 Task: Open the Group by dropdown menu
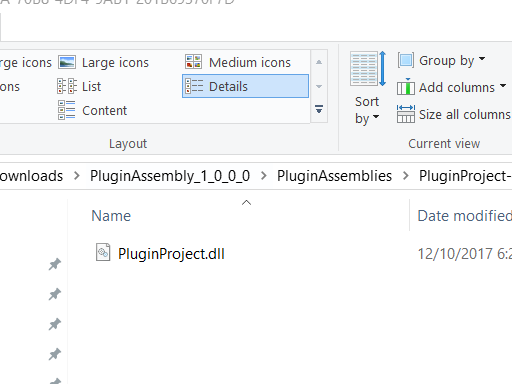[x=441, y=61]
